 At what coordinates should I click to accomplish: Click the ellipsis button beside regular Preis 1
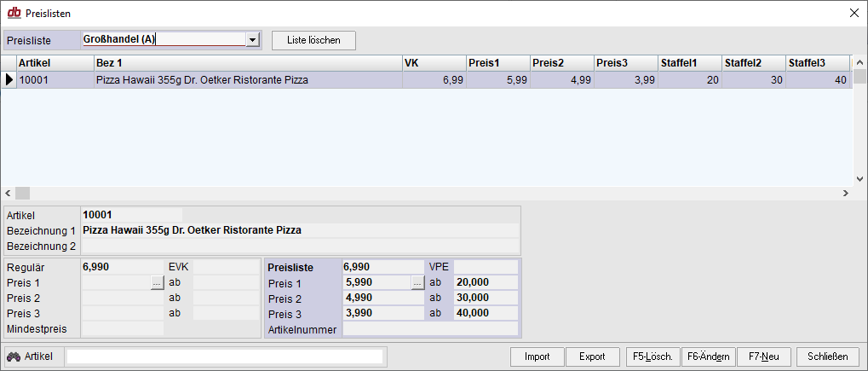tap(157, 283)
